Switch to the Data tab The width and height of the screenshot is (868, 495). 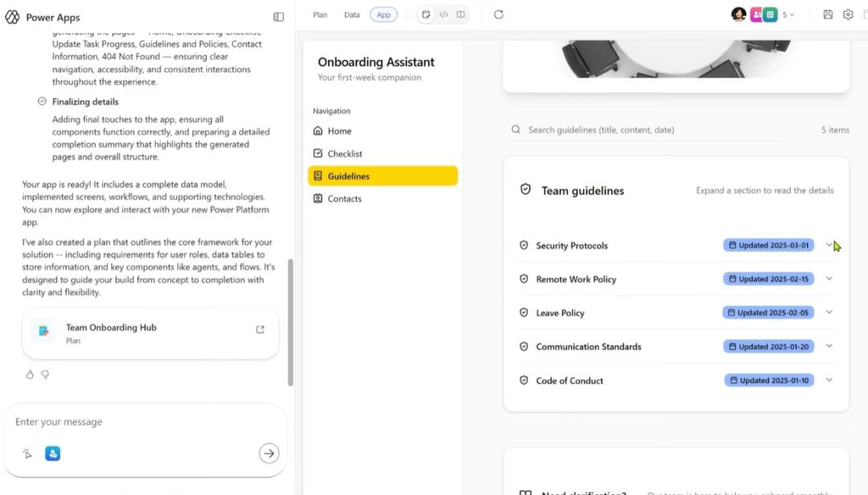coord(352,14)
